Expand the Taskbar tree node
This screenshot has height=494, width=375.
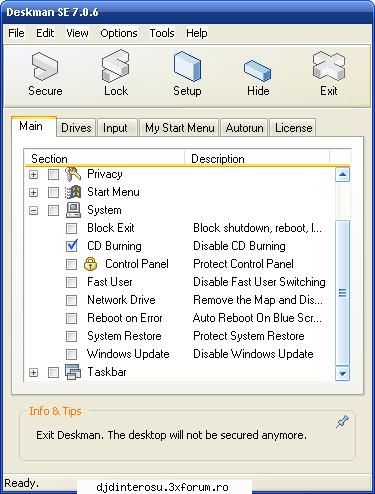coord(33,372)
